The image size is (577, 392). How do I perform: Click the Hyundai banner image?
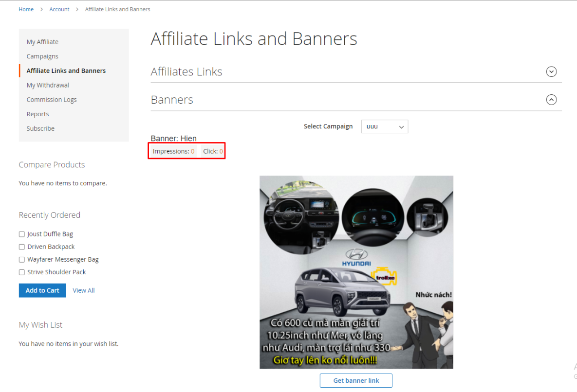tap(356, 272)
